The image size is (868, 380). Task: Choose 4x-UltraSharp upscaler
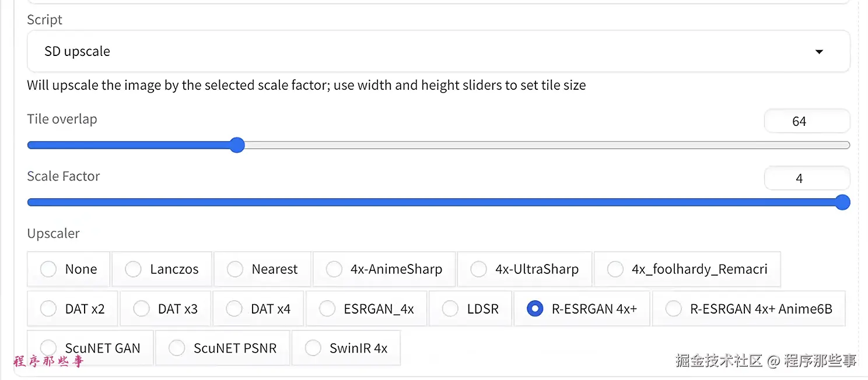[x=478, y=269]
